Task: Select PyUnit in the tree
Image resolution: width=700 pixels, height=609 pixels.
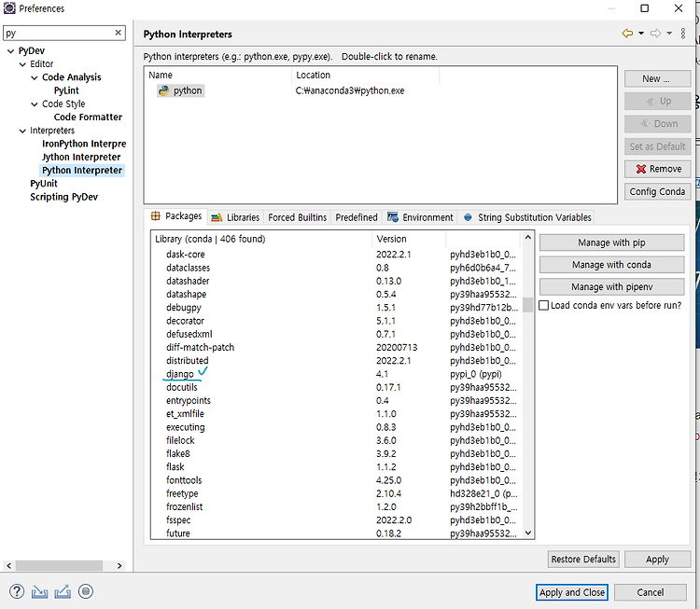Action: click(44, 184)
